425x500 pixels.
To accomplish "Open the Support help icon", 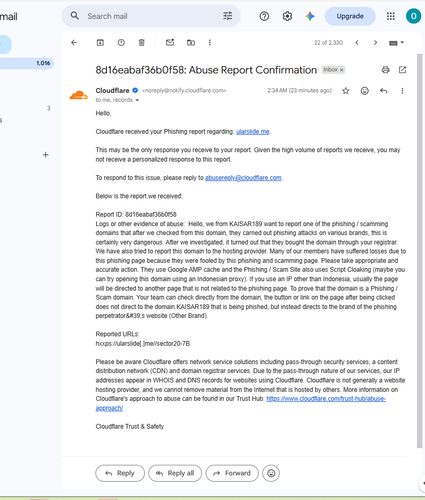I will click(x=264, y=16).
